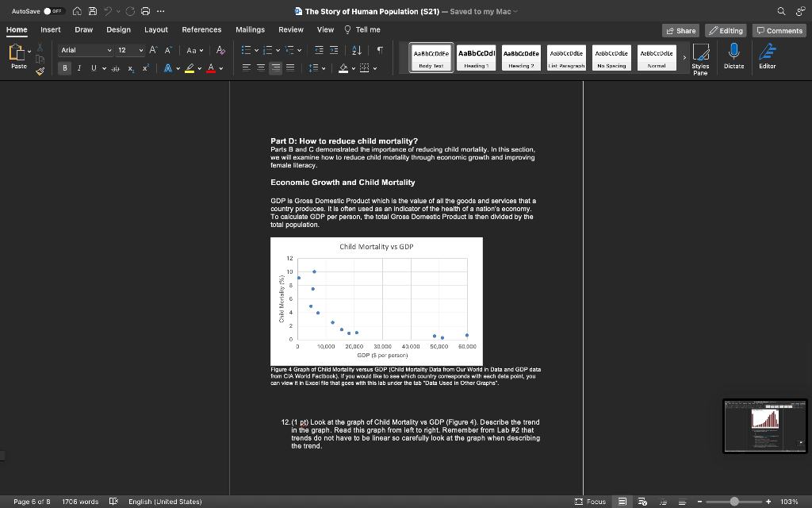Open the Styles Pane
The image size is (812, 508).
pos(700,59)
